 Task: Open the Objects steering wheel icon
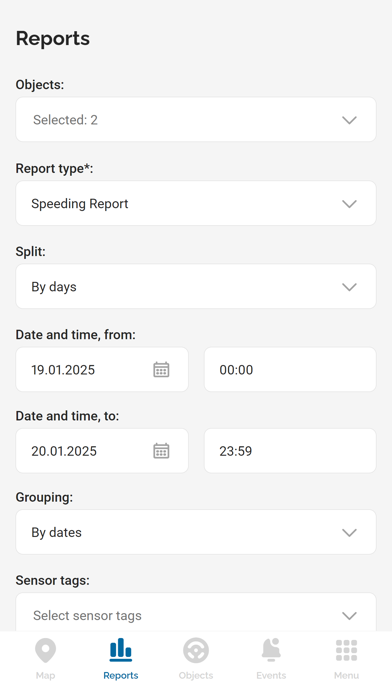pyautogui.click(x=196, y=650)
